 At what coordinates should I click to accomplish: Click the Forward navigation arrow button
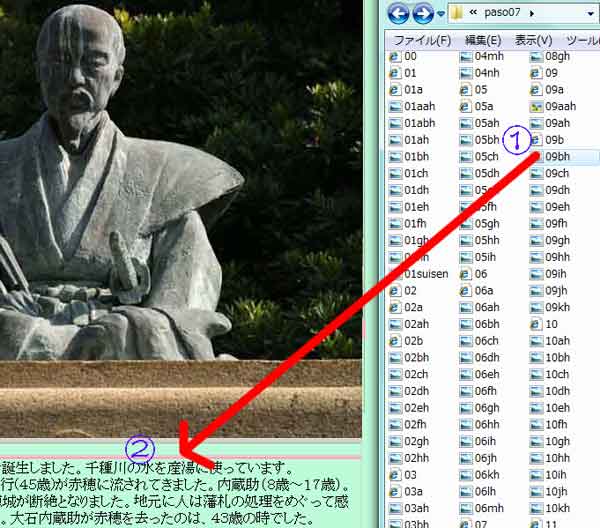tap(422, 14)
